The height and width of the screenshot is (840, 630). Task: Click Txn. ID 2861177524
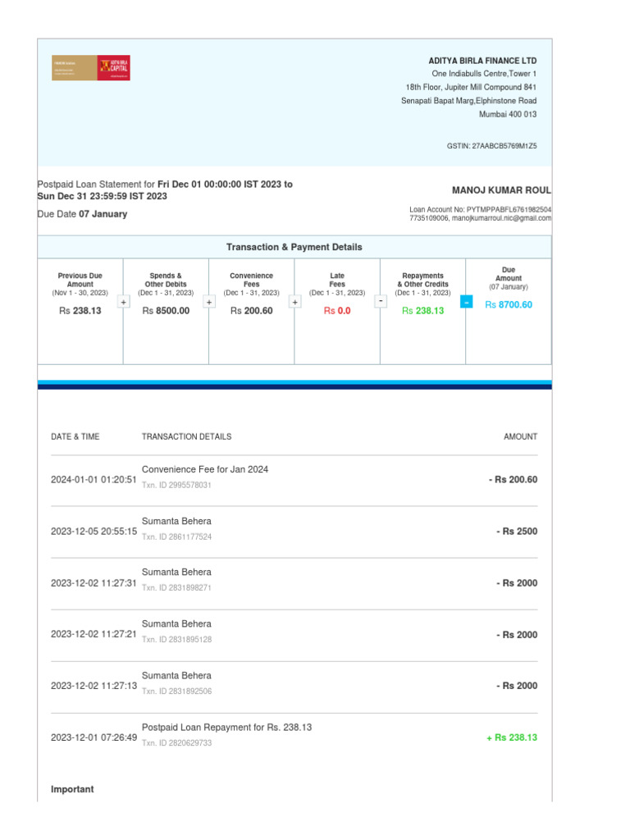click(176, 537)
